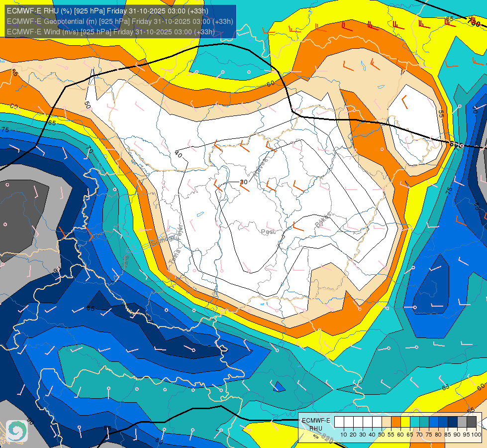Viewport: 487px width, 448px height.
Task: Click the Tolna county label on map
Action: (174, 256)
